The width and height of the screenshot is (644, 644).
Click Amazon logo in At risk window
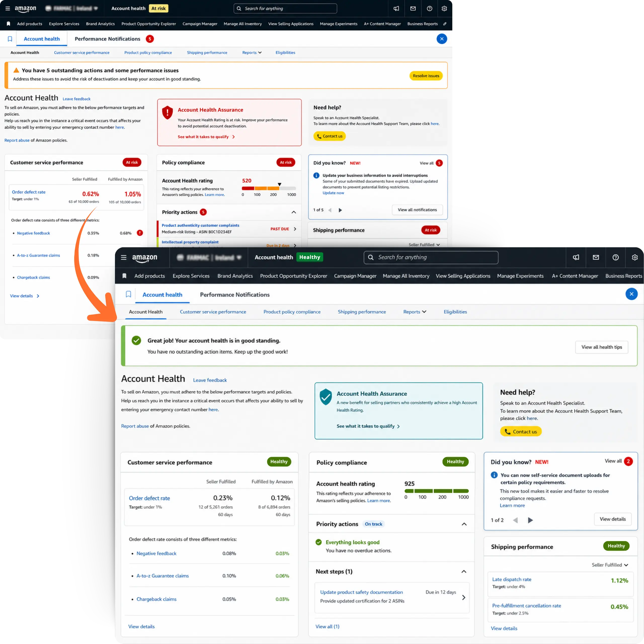coord(25,9)
